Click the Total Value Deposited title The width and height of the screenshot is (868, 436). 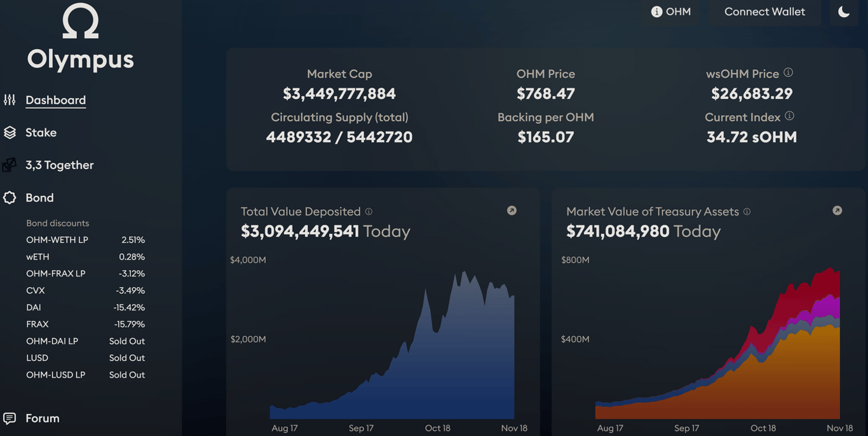click(301, 211)
